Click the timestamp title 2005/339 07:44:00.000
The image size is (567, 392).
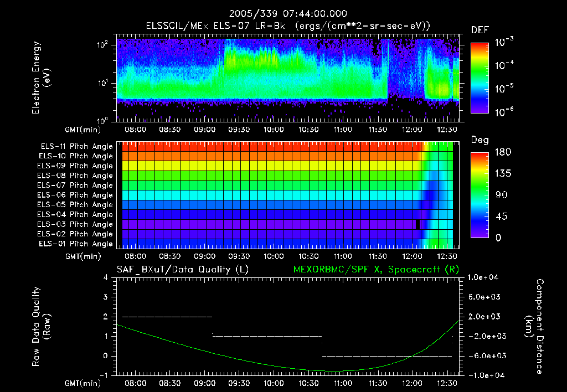[288, 14]
